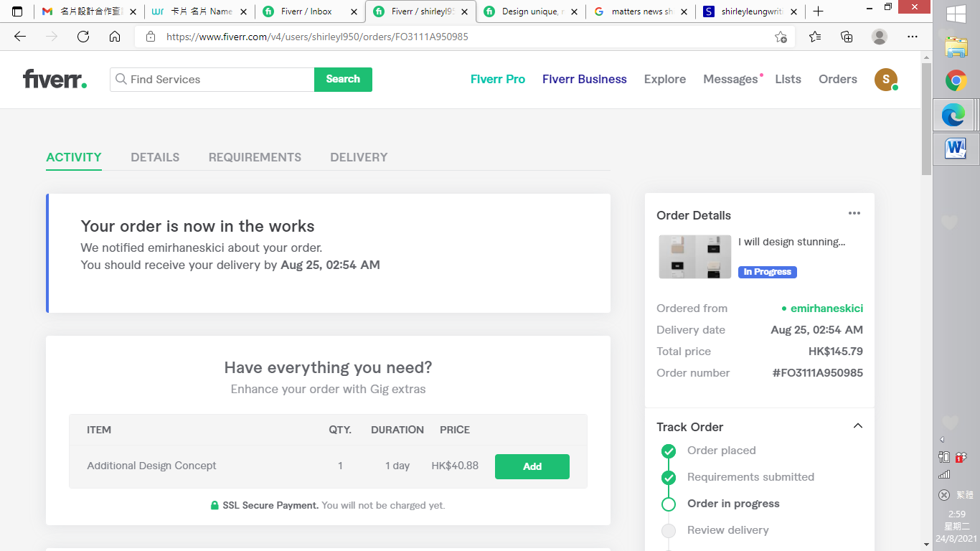Open new tab with plus button
980x551 pixels.
(818, 11)
